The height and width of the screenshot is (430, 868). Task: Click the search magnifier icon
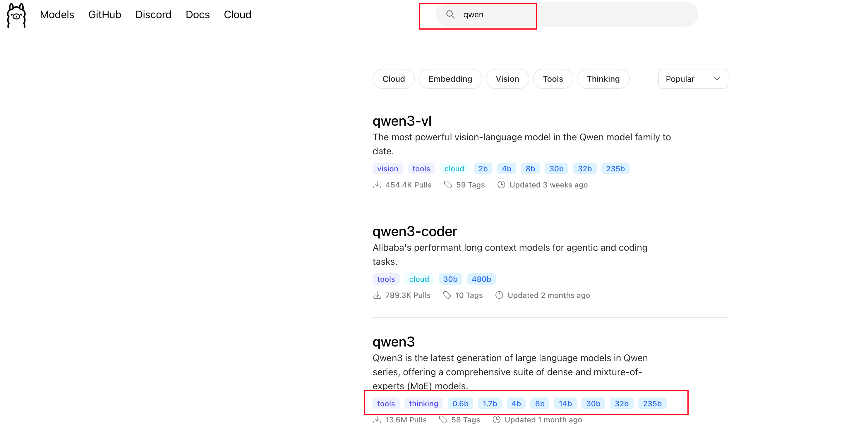[x=450, y=15]
